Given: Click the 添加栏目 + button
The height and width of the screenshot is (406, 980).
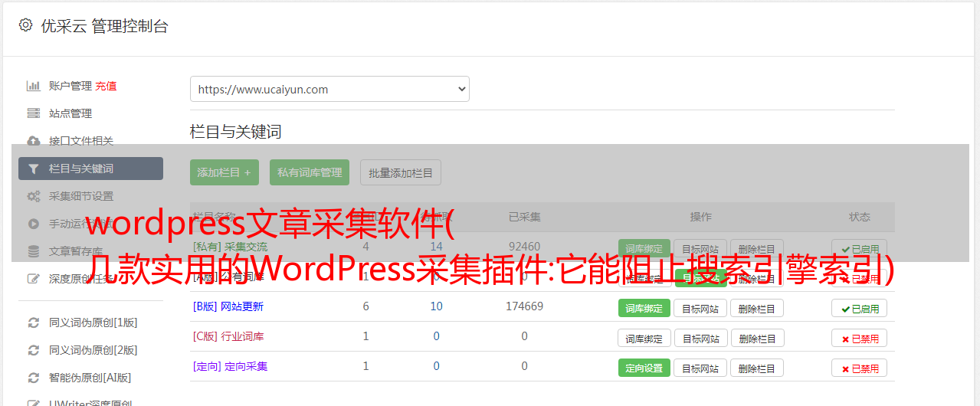Looking at the screenshot, I should [x=225, y=172].
